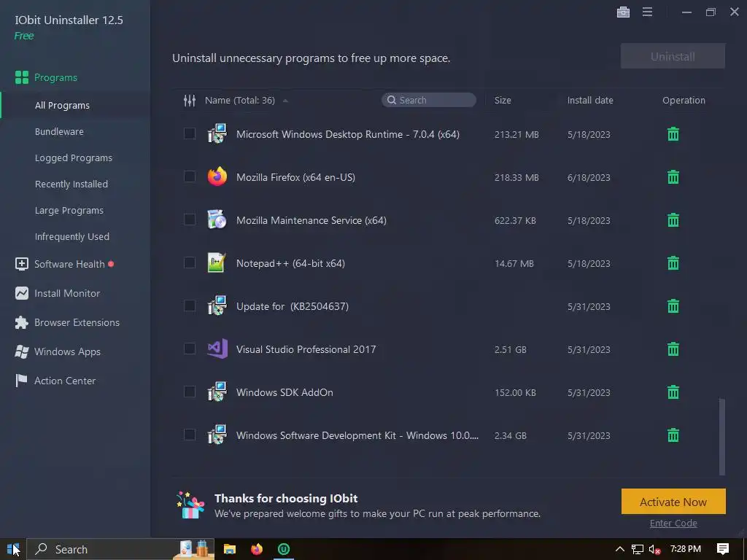Click IObit Uninstaller taskbar icon
Screen dimensions: 747x560
(x=284, y=549)
